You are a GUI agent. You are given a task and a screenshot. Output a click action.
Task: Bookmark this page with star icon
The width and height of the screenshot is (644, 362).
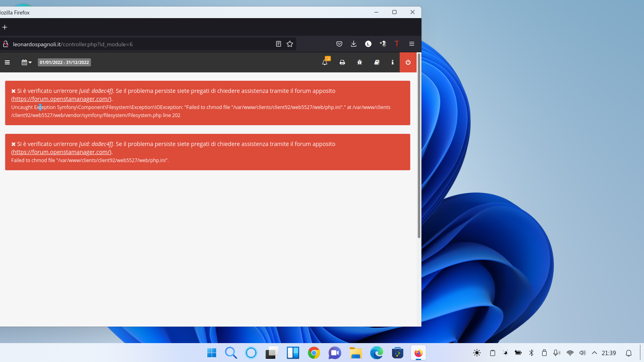(290, 44)
